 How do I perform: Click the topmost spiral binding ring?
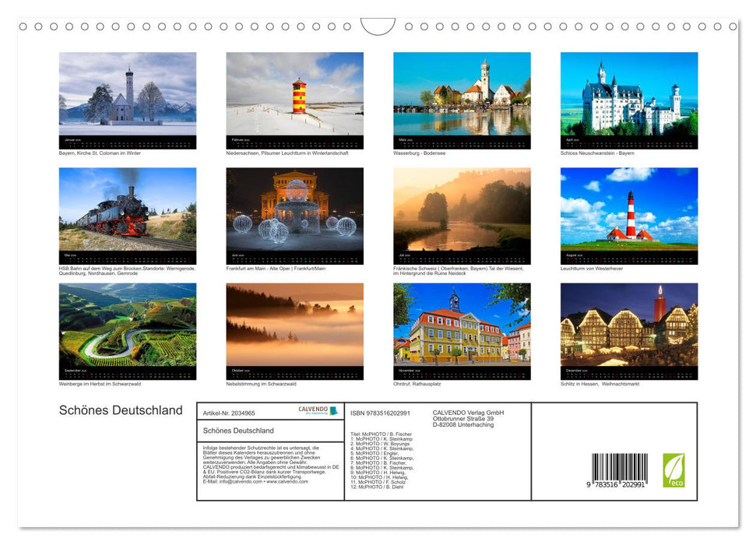coord(24,26)
